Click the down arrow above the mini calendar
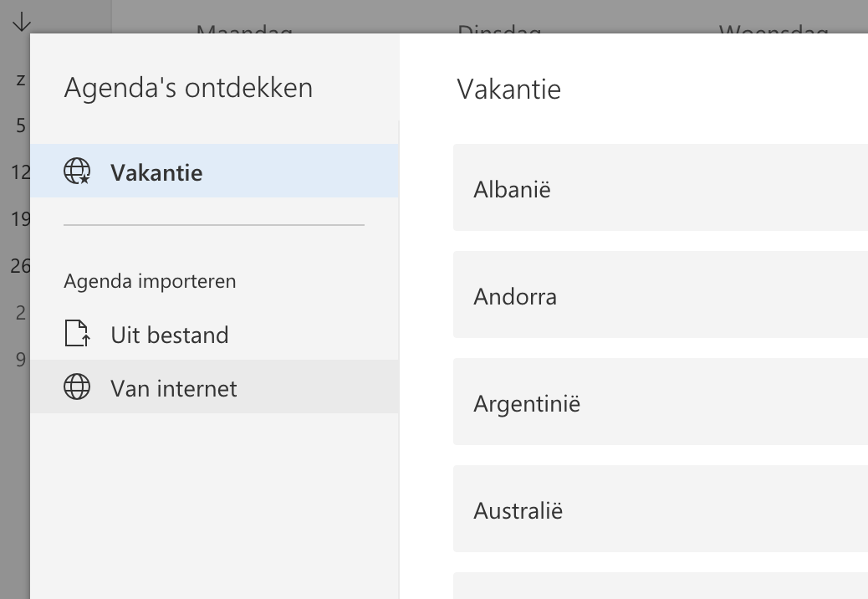868x599 pixels. coord(21,22)
